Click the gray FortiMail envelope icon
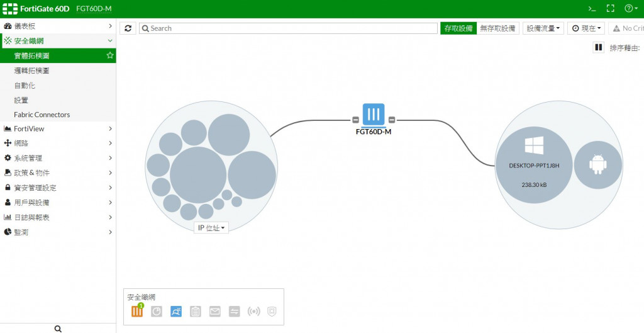 [215, 312]
